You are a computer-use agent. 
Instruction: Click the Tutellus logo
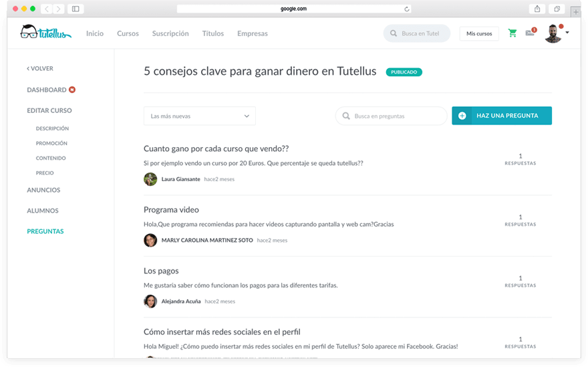click(x=45, y=33)
